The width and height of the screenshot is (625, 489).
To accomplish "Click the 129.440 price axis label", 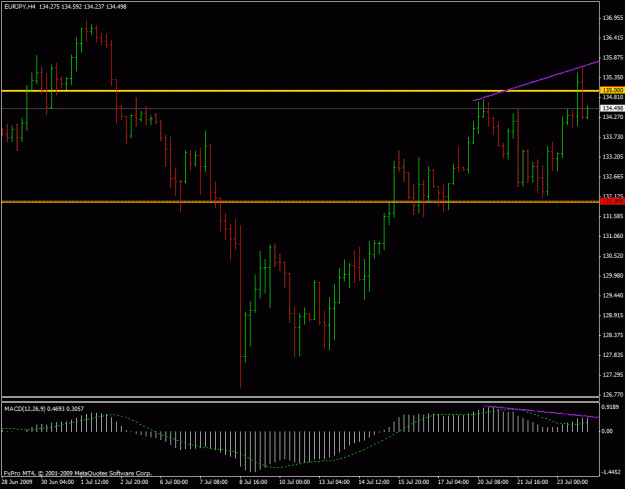I will coord(613,296).
